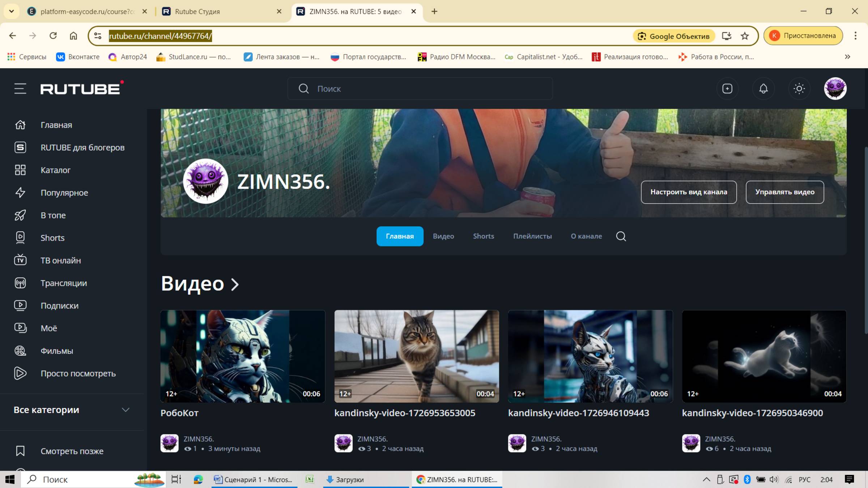Open the purple monster profile avatar menu

835,89
